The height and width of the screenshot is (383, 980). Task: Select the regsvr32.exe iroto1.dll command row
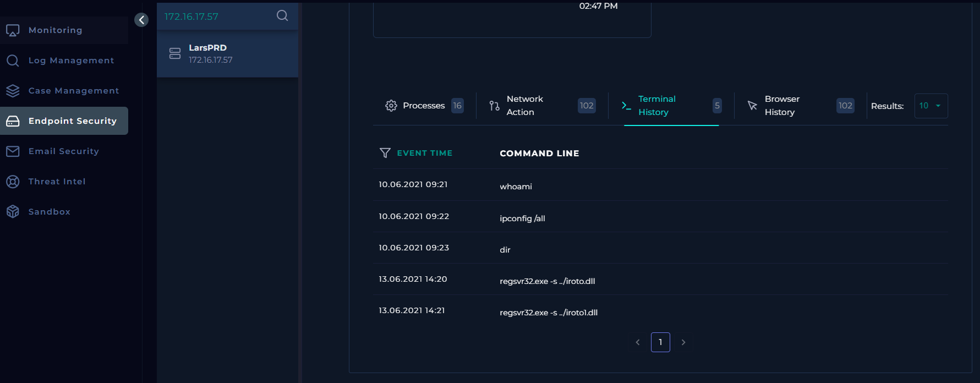[548, 312]
